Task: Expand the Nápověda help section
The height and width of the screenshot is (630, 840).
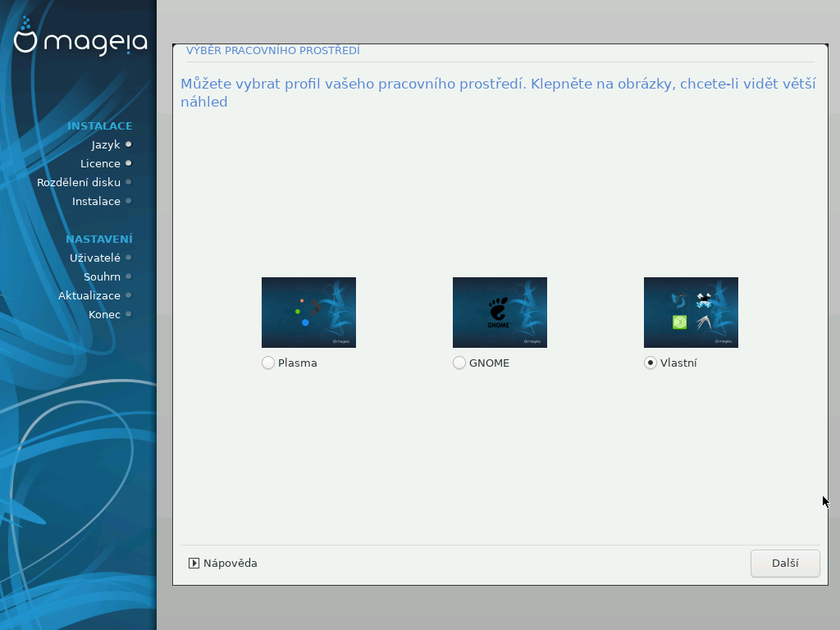Action: click(223, 563)
